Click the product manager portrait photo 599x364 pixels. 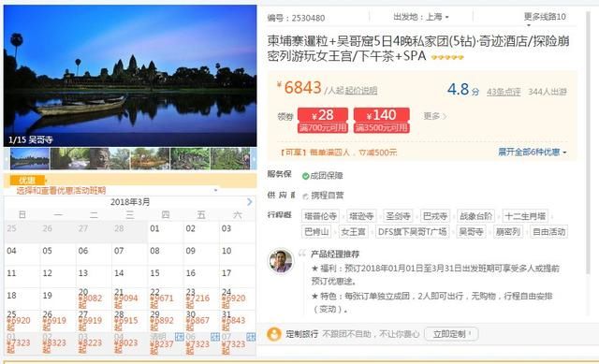click(x=281, y=261)
